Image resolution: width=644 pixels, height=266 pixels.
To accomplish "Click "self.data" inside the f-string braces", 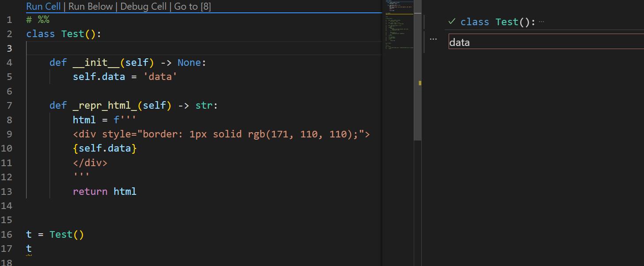I will point(105,148).
